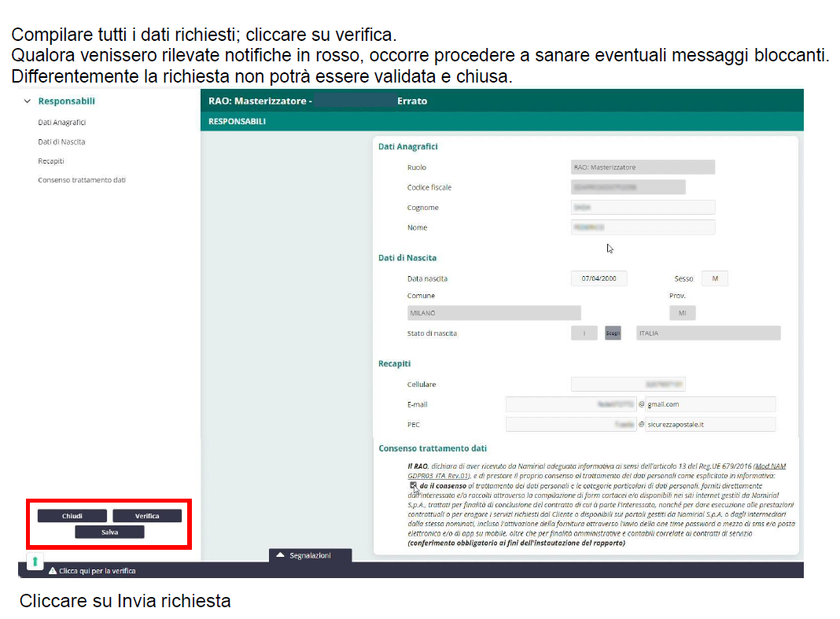Click the Verifica button
This screenshot has width=840, height=619.
[147, 515]
